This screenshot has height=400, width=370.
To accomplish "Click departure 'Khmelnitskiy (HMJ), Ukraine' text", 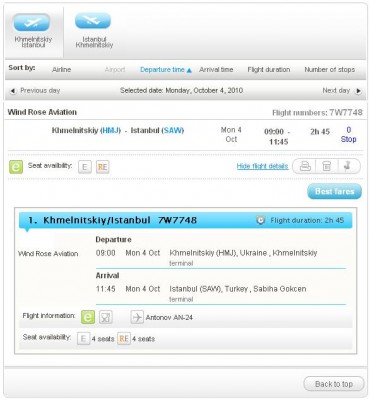I will click(218, 253).
